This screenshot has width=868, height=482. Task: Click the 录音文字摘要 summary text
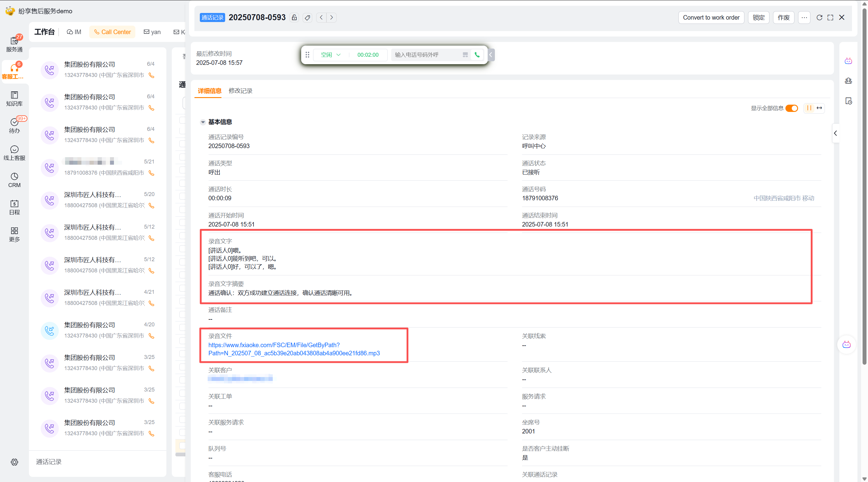point(281,293)
